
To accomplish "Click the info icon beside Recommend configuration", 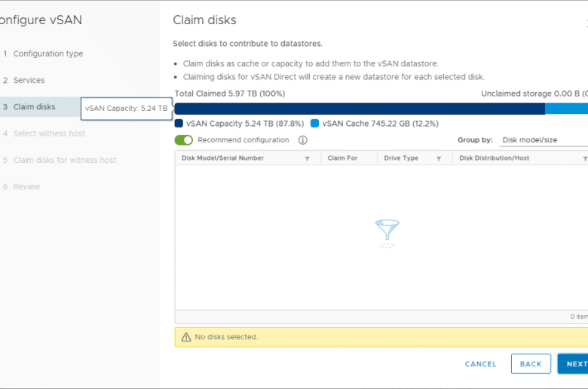I will (302, 140).
